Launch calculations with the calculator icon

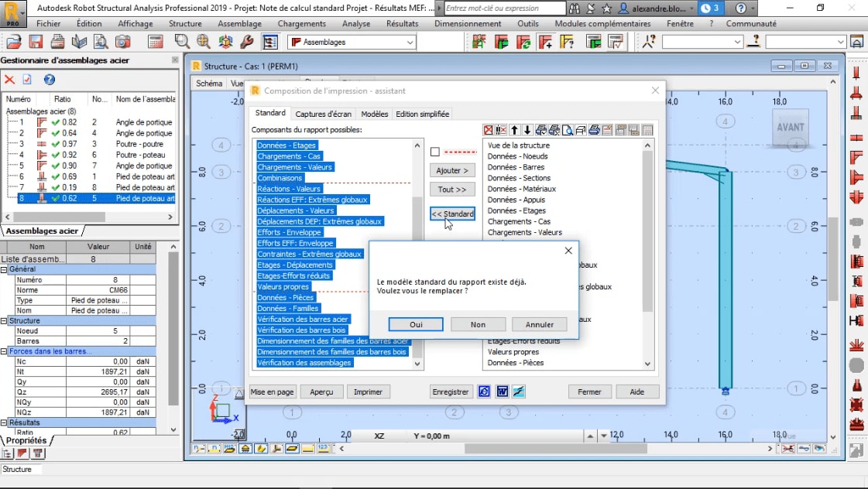click(156, 42)
